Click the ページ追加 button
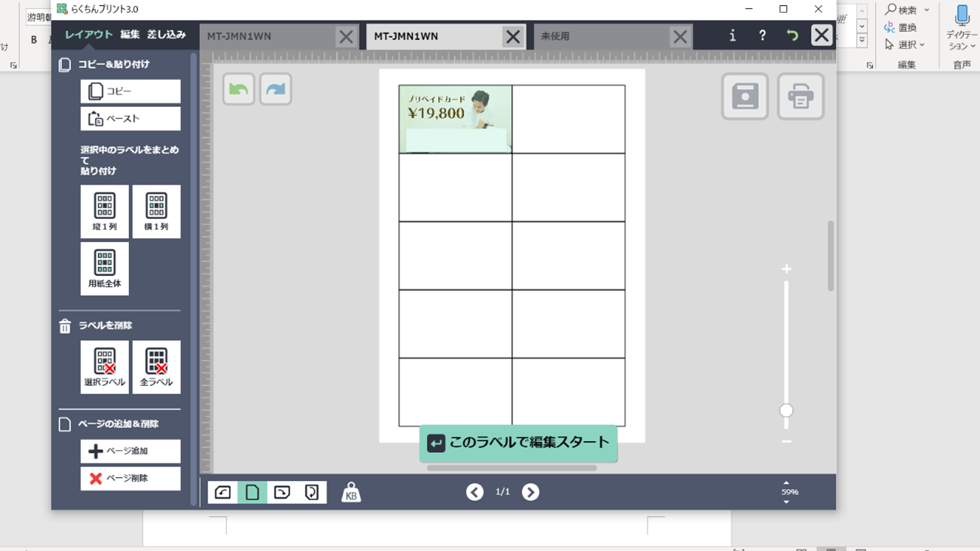This screenshot has width=980, height=551. click(131, 452)
